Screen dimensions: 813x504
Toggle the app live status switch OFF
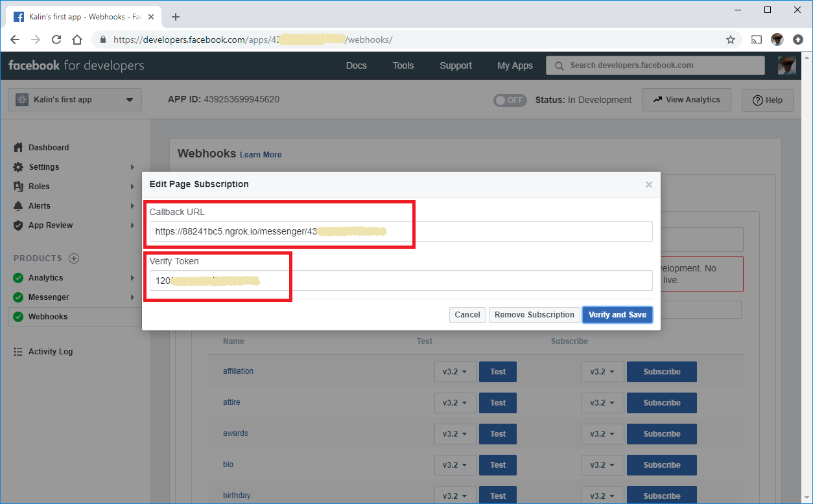pos(510,100)
